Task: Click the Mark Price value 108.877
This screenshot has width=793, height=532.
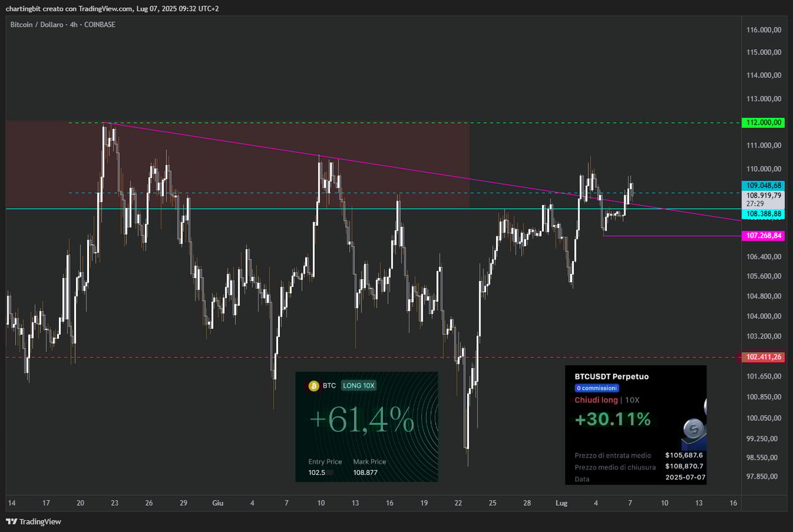Action: [x=366, y=472]
